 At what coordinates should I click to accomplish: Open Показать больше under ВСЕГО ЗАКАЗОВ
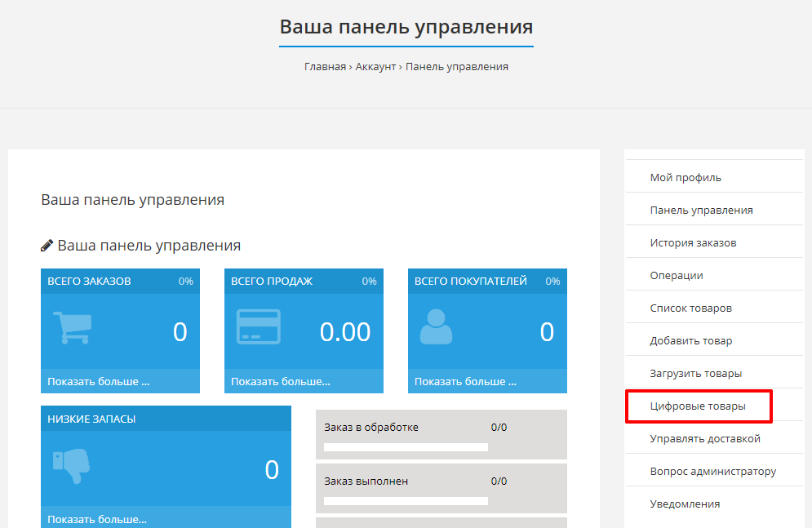point(99,381)
